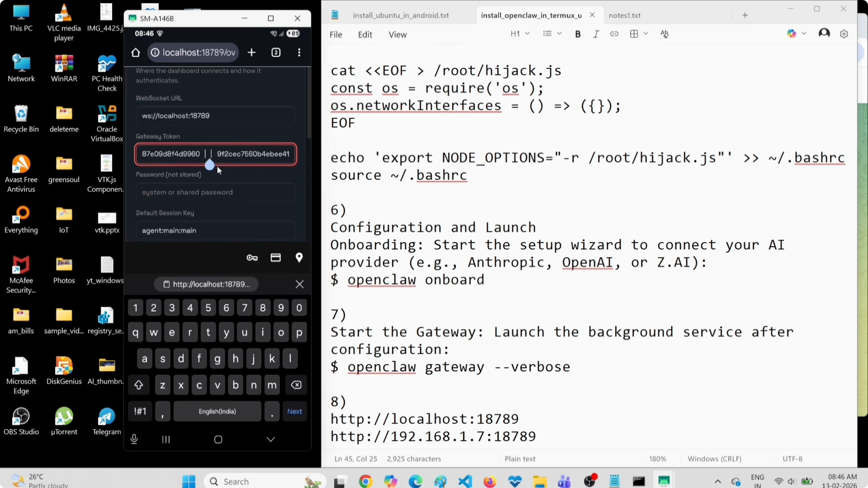The image size is (868, 488).
Task: Tap the home icon in the phone browser
Action: pyautogui.click(x=135, y=53)
